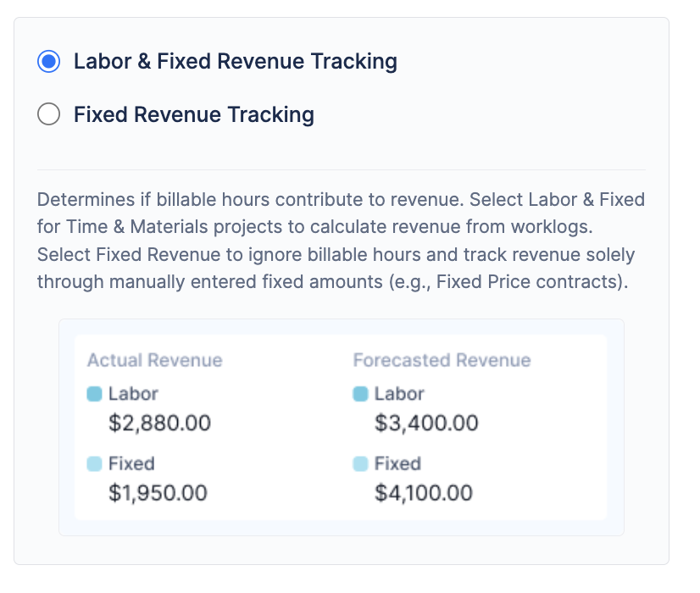This screenshot has width=700, height=593.
Task: Click the Fixed swatch under Actual Revenue
Action: (x=95, y=463)
